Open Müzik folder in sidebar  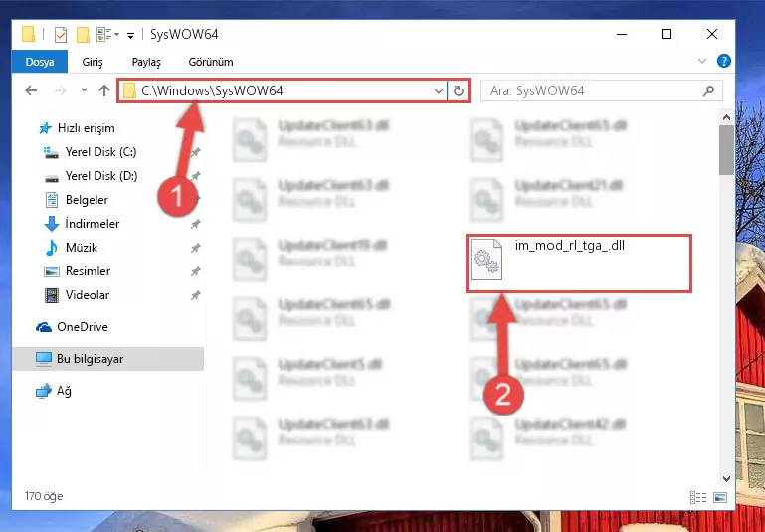(x=71, y=248)
